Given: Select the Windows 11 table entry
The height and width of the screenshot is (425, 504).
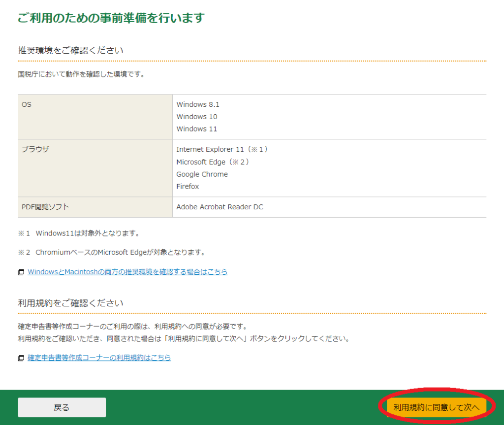Looking at the screenshot, I should tap(197, 129).
